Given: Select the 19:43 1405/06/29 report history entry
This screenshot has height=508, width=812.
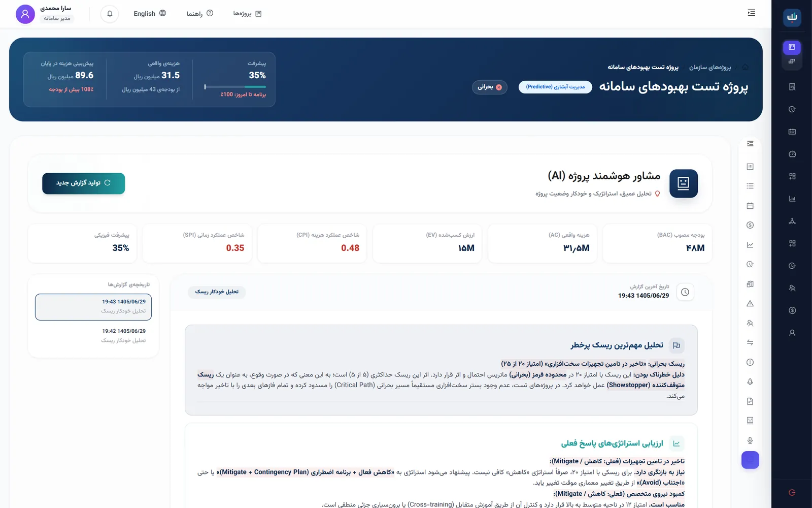Looking at the screenshot, I should [93, 307].
